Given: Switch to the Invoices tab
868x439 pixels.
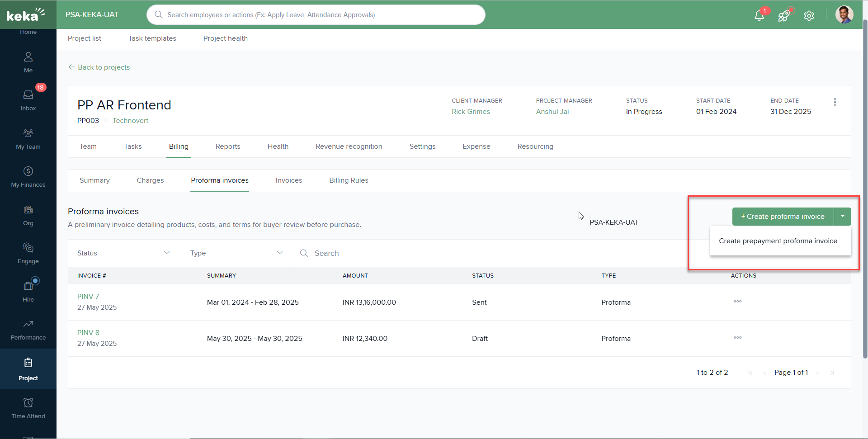Looking at the screenshot, I should point(288,180).
